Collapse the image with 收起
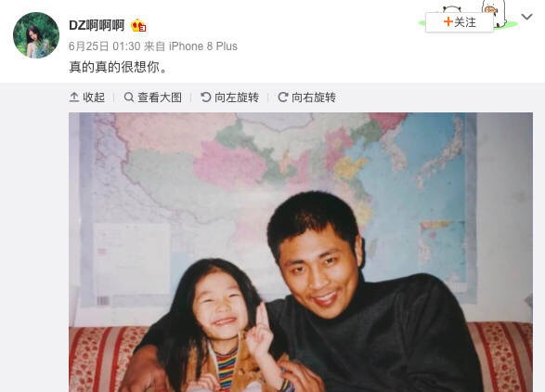 [x=87, y=98]
